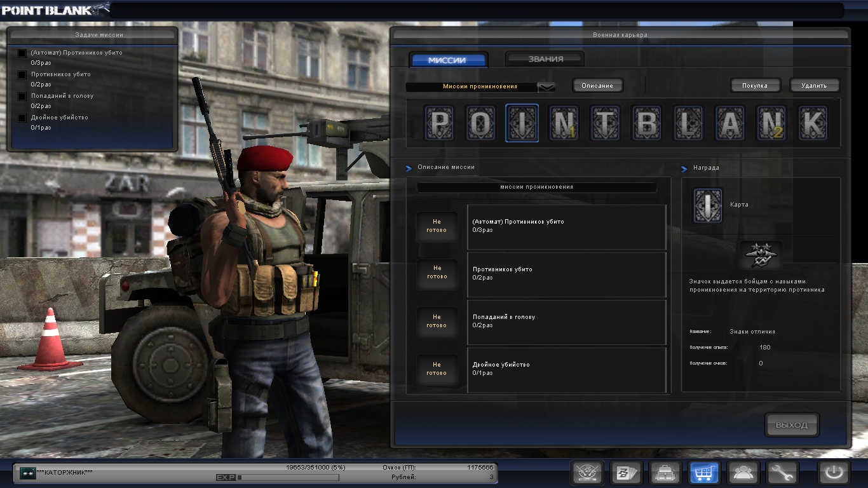Viewport: 868px width, 488px height.
Task: Click the Задачи миссии panel title
Action: [99, 35]
